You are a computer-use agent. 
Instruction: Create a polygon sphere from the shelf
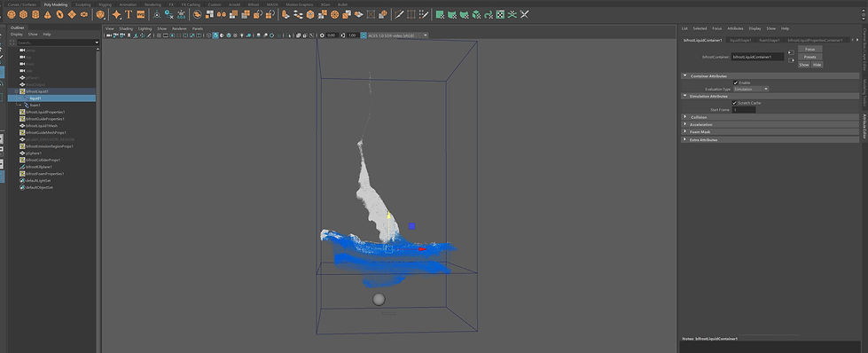[11, 14]
